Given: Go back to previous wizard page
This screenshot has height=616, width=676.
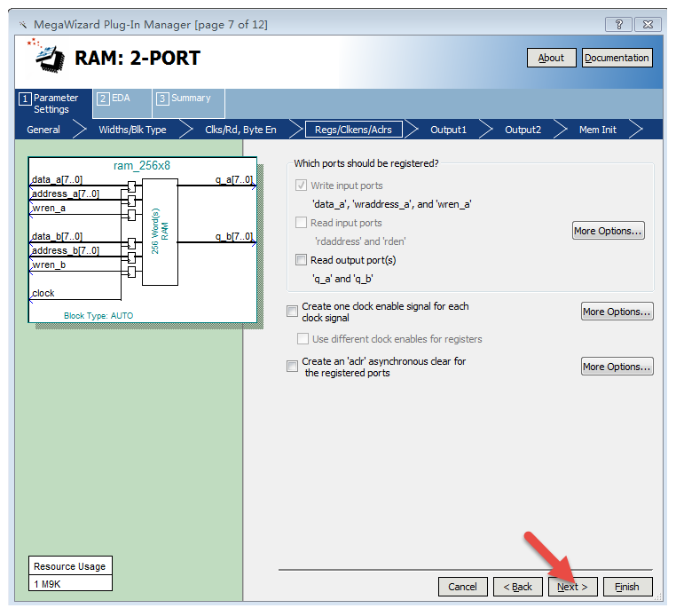Looking at the screenshot, I should [518, 587].
